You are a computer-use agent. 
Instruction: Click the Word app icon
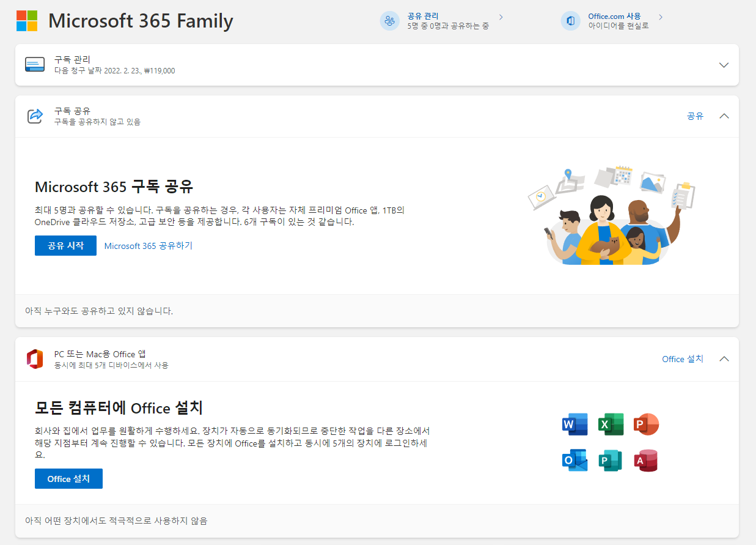tap(574, 425)
